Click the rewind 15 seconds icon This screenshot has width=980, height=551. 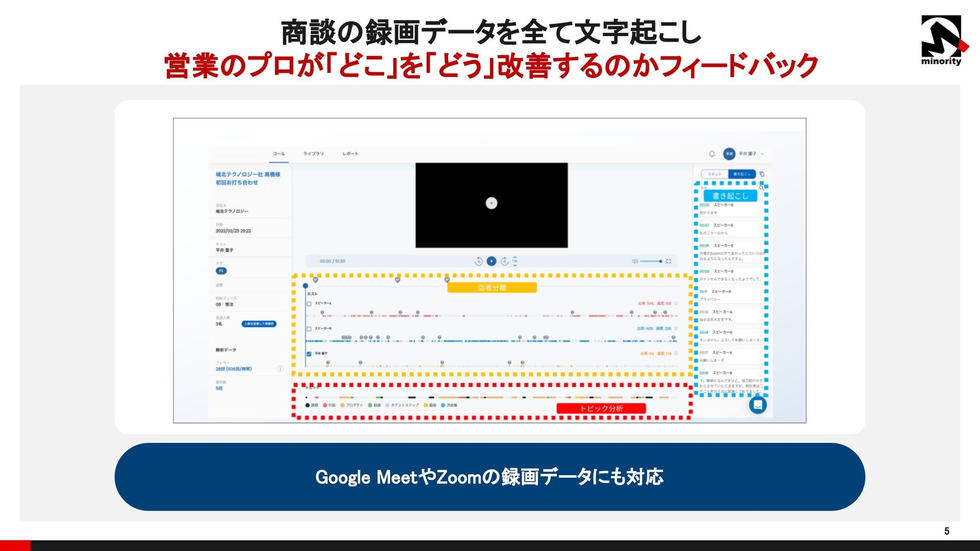478,261
